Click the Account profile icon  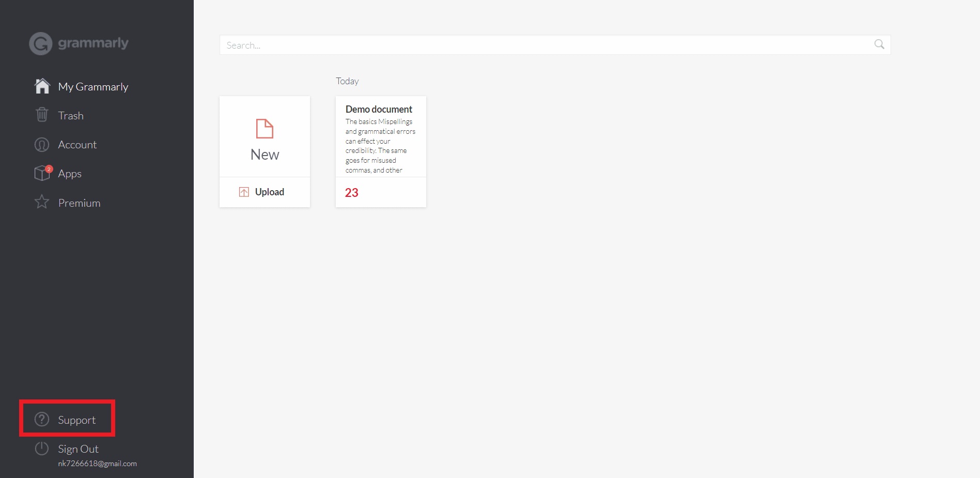click(x=42, y=145)
